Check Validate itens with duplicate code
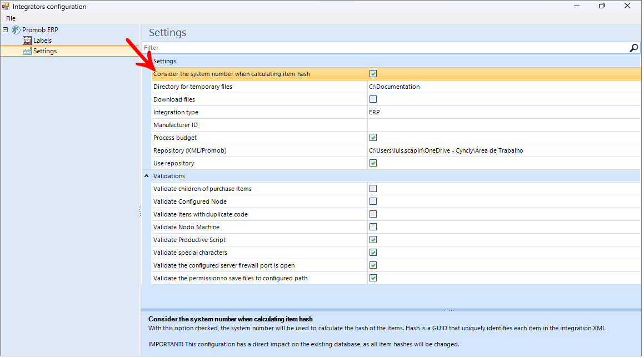Image resolution: width=644 pixels, height=358 pixels. [x=373, y=214]
